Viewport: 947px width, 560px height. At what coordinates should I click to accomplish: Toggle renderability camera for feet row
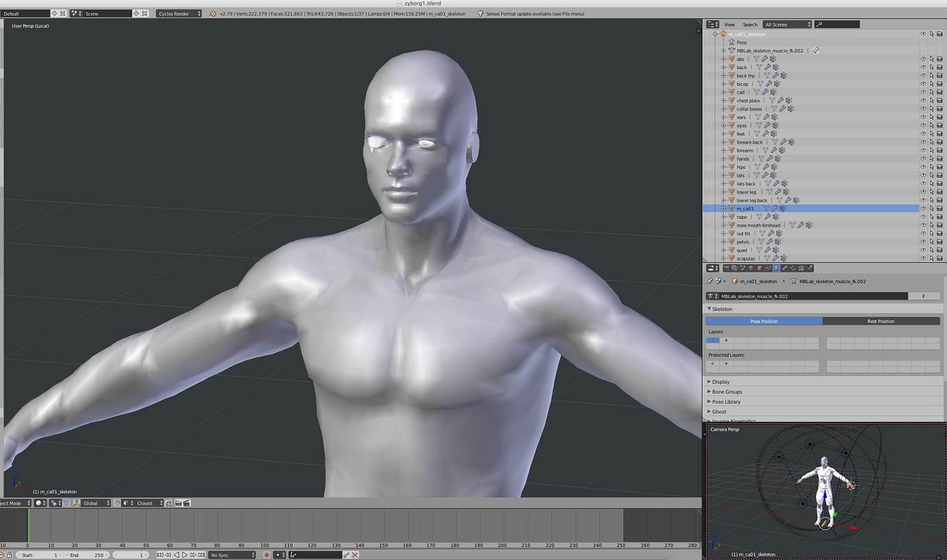click(939, 134)
